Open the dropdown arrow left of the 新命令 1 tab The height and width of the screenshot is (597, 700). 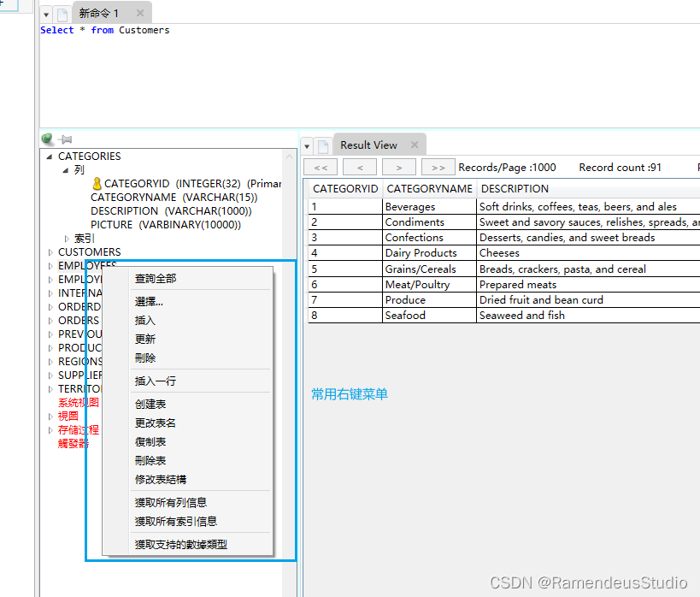click(x=46, y=15)
